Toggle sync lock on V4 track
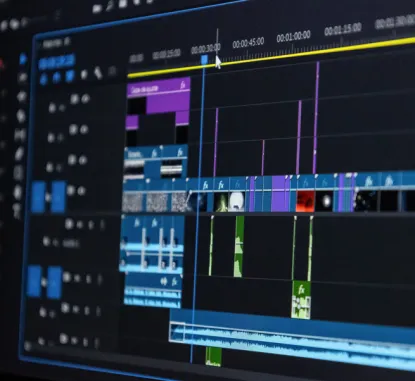 pyautogui.click(x=74, y=99)
